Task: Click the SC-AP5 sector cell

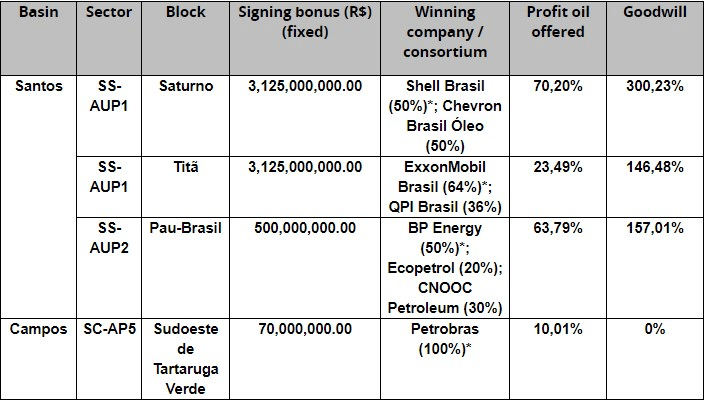Action: pos(109,328)
